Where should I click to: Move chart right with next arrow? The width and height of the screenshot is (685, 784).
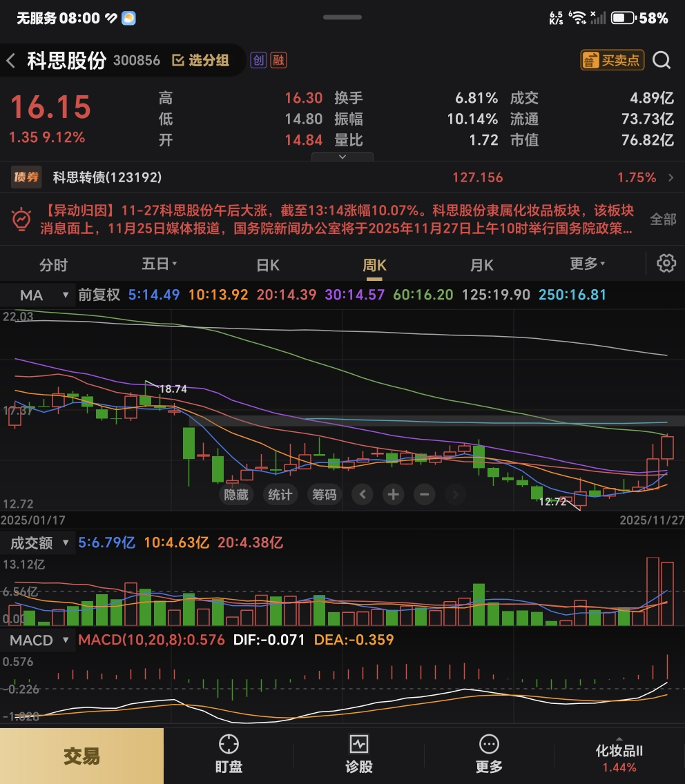[x=455, y=495]
